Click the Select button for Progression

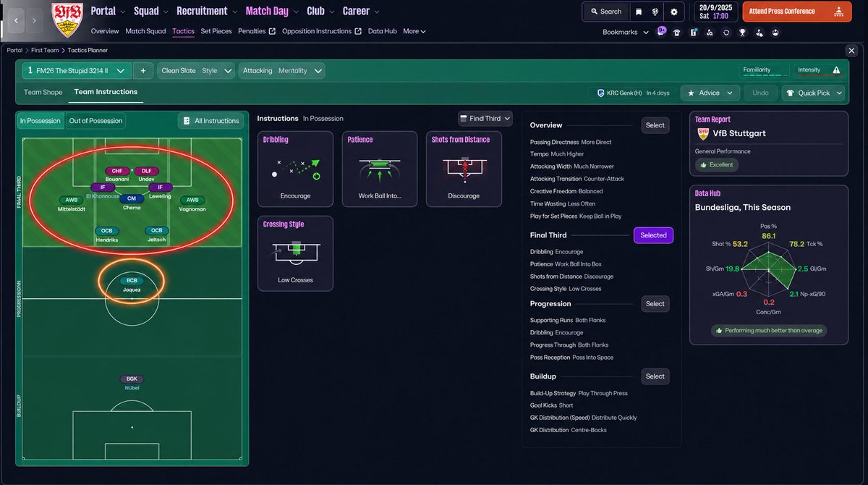click(655, 304)
